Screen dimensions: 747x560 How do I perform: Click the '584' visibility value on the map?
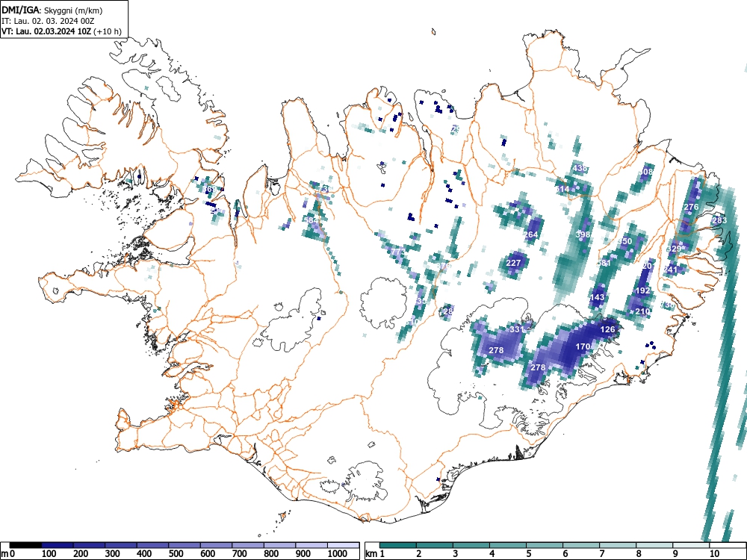(311, 220)
